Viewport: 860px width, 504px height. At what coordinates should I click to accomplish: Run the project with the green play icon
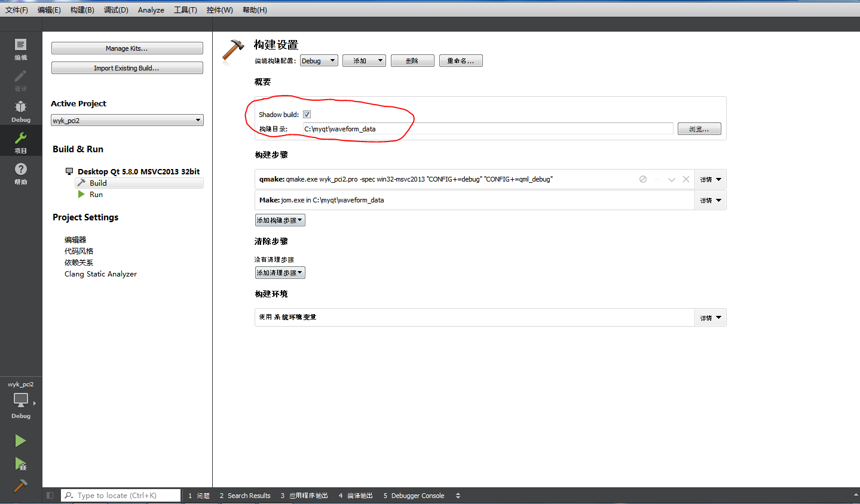pyautogui.click(x=20, y=441)
